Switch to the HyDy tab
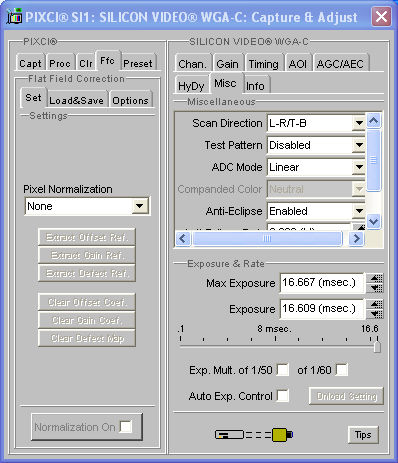The height and width of the screenshot is (463, 398). tap(191, 86)
